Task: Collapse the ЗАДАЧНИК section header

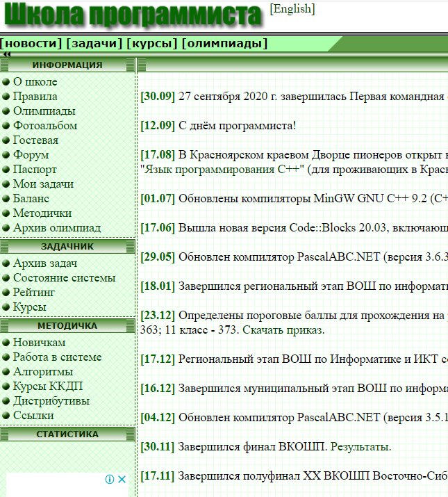Action: (x=67, y=247)
